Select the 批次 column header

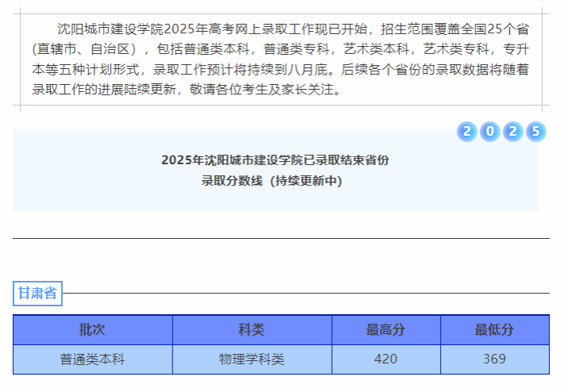(x=92, y=330)
